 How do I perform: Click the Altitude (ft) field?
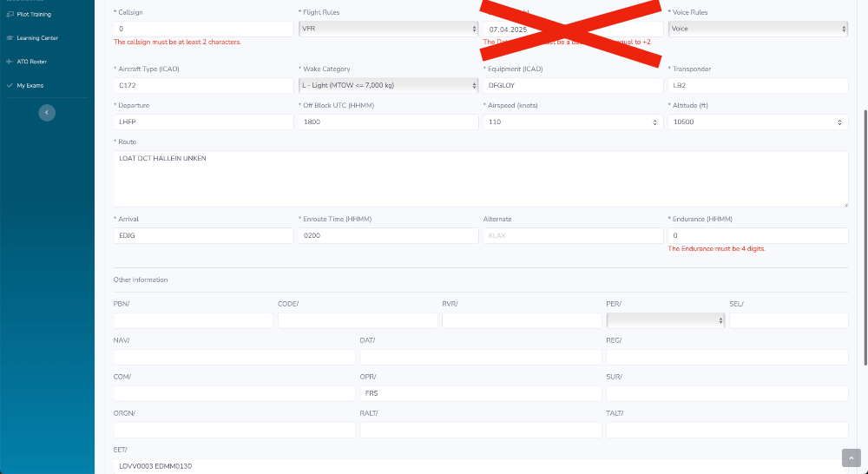758,122
